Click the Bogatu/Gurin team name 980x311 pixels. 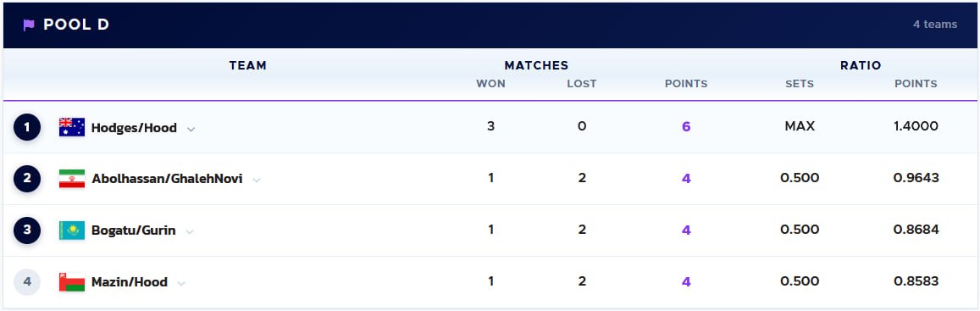click(133, 230)
